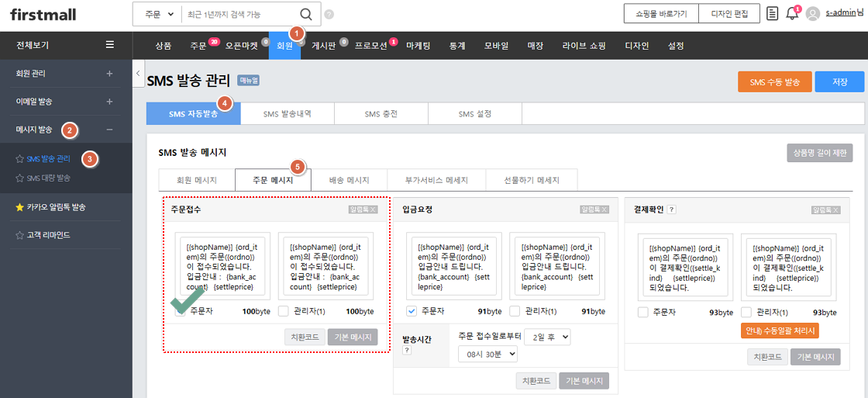
Task: Click 쇼핑몰 바로가기 button
Action: (661, 14)
